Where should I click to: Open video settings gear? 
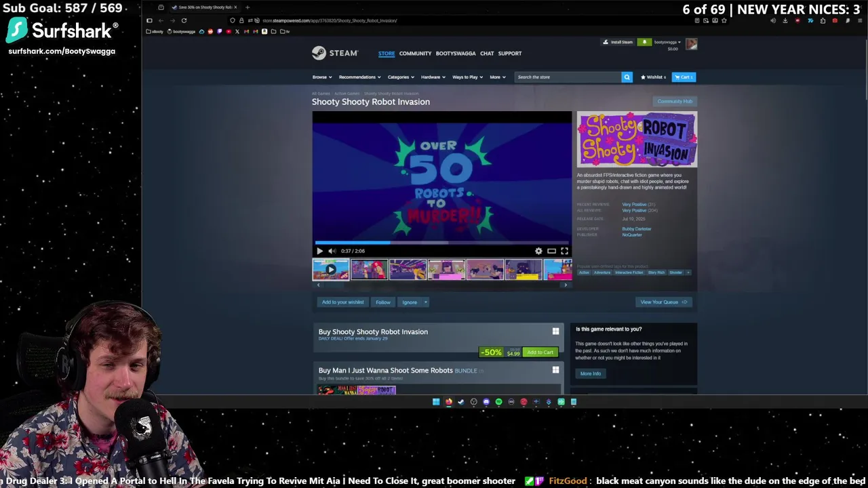tap(538, 251)
